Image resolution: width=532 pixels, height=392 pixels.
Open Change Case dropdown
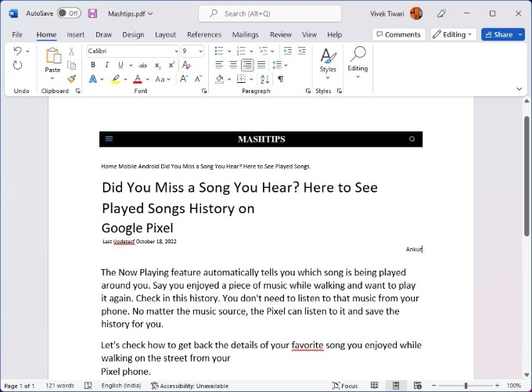coord(163,79)
